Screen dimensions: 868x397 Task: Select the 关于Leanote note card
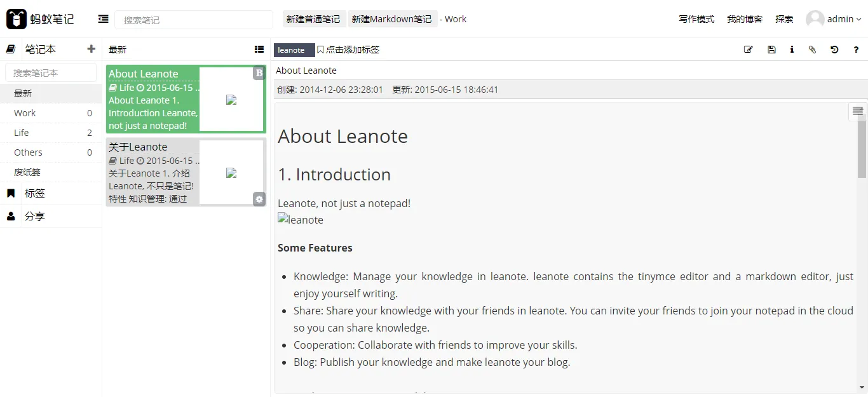pos(186,172)
